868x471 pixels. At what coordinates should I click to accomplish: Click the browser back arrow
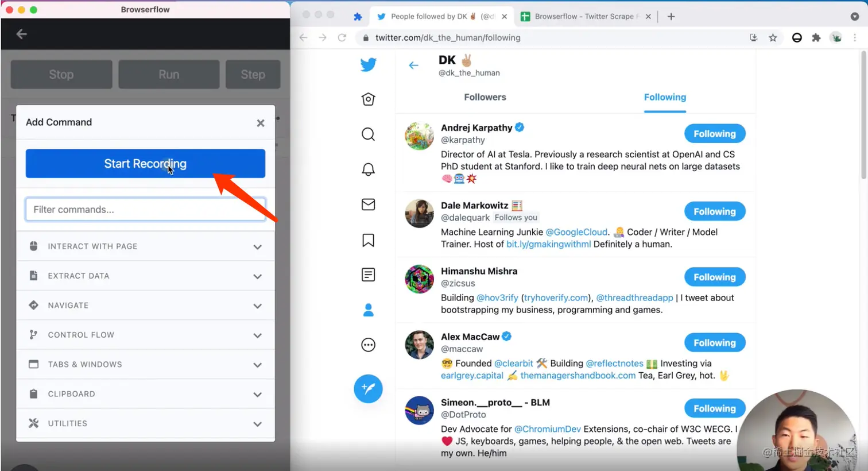[304, 37]
